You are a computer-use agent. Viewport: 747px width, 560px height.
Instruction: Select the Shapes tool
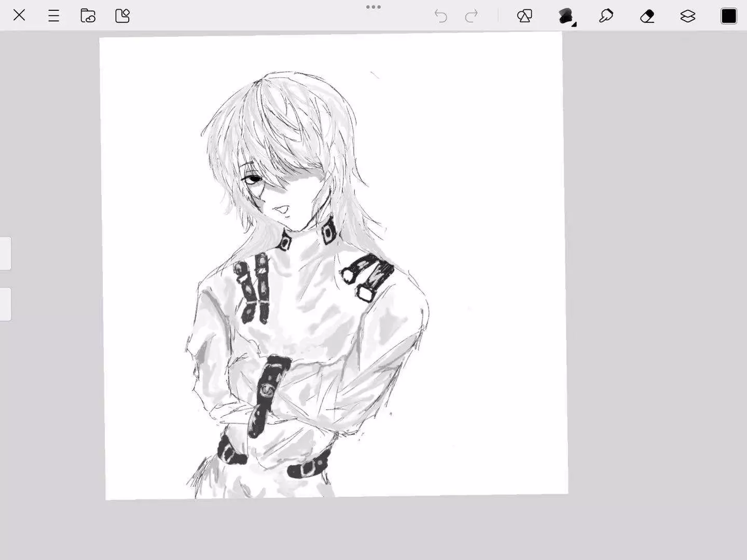pyautogui.click(x=524, y=16)
